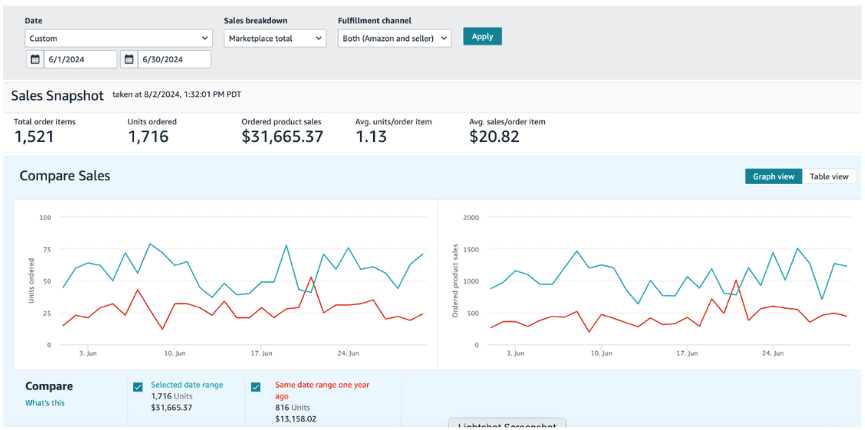Viewport: 865px width, 430px height.
Task: Open the end date calendar picker icon
Action: 129,60
